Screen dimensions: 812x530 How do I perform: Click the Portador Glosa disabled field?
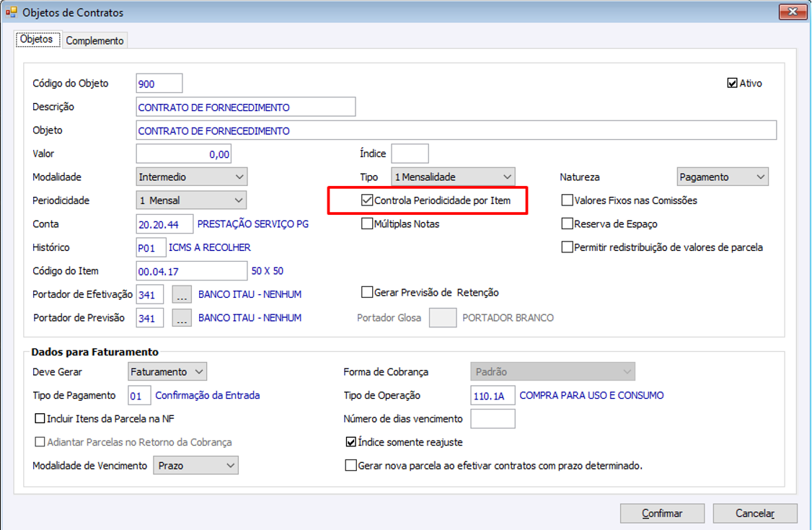tap(443, 318)
